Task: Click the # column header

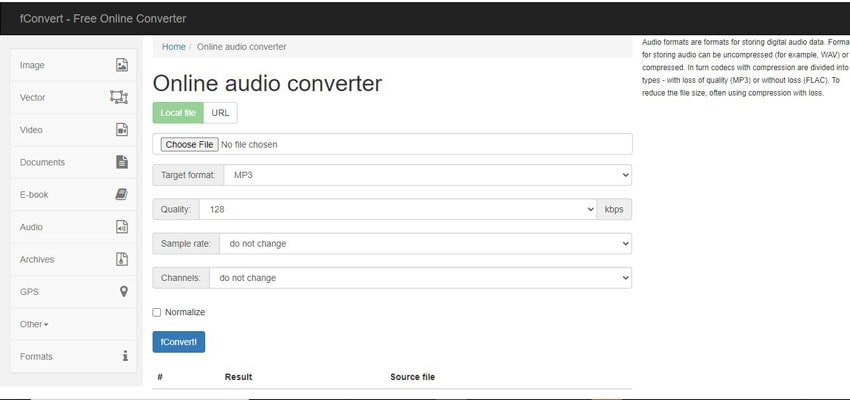Action: click(160, 377)
